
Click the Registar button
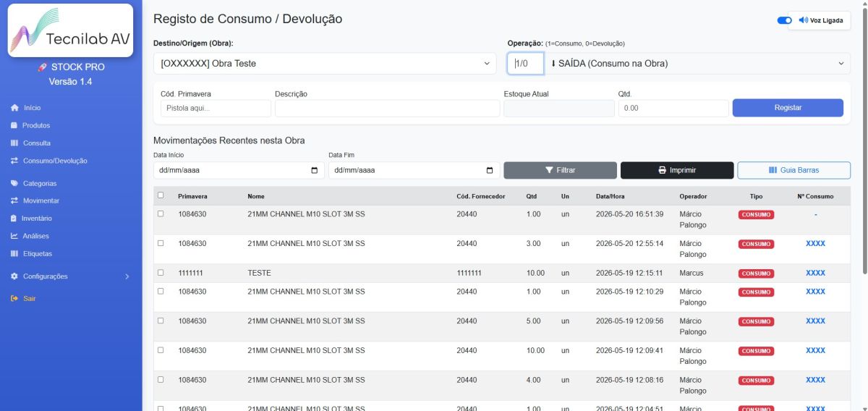pos(788,108)
